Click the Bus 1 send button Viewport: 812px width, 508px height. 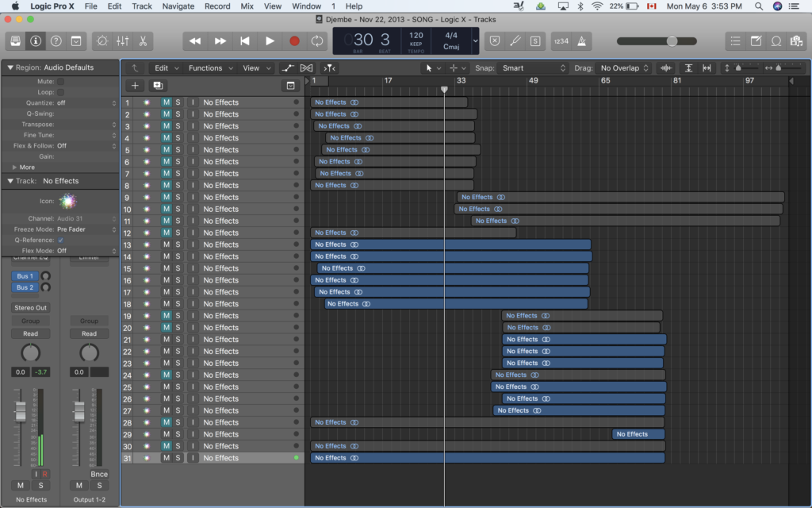[x=25, y=276]
